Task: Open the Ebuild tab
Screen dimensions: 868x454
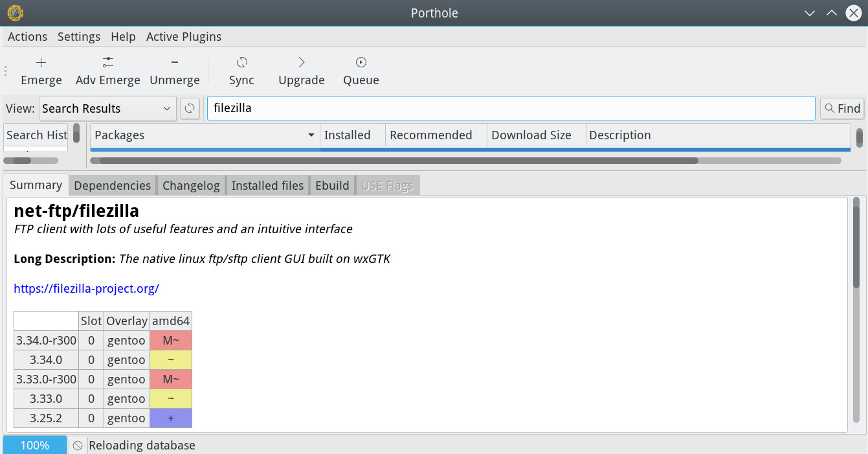Action: [x=332, y=186]
